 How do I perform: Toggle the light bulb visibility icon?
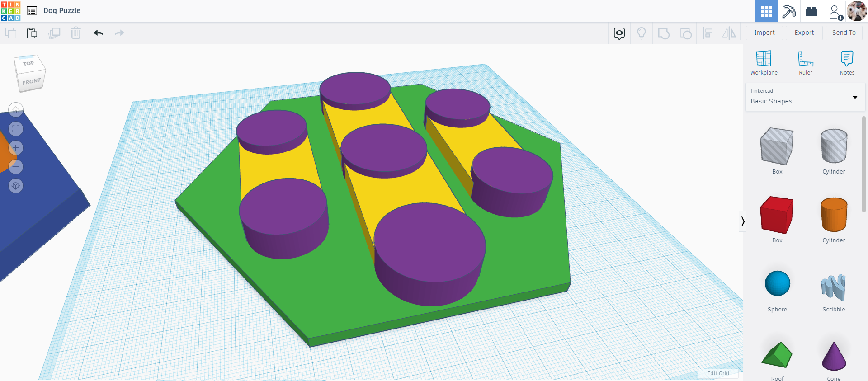click(x=641, y=33)
